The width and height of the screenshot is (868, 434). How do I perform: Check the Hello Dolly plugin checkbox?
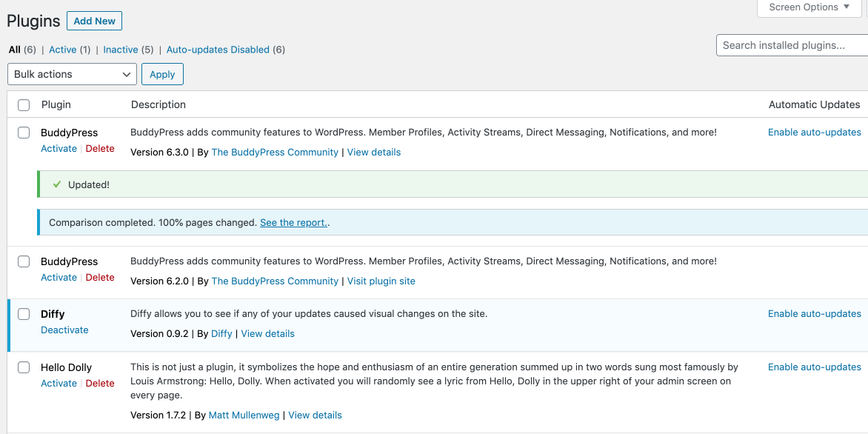24,367
